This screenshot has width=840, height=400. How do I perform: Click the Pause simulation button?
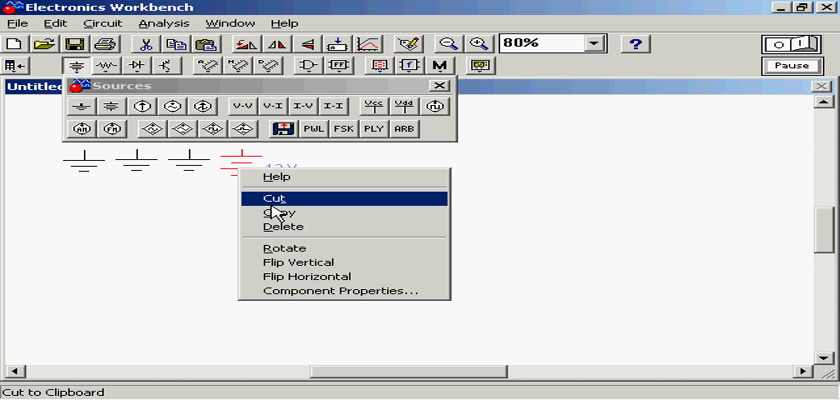792,66
